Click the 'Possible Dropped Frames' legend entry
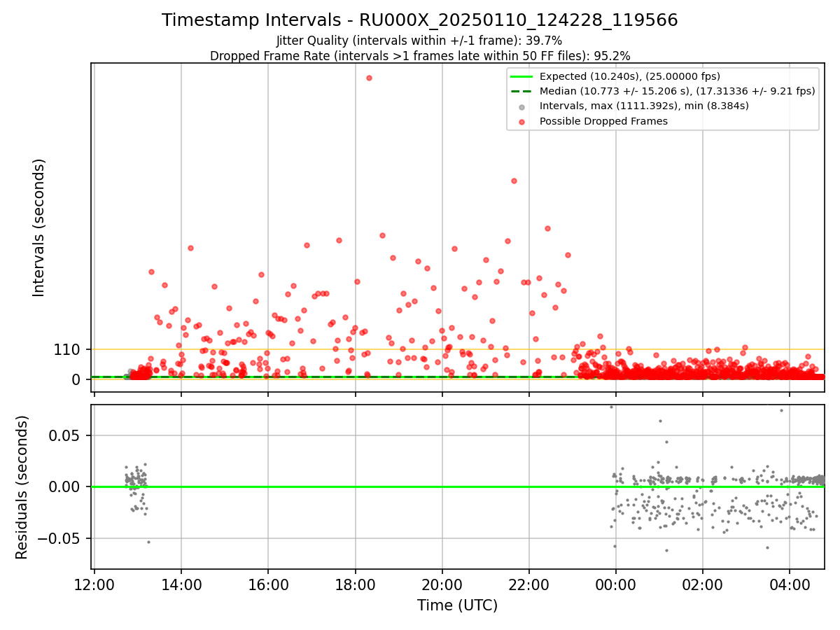The width and height of the screenshot is (840, 630). (603, 121)
